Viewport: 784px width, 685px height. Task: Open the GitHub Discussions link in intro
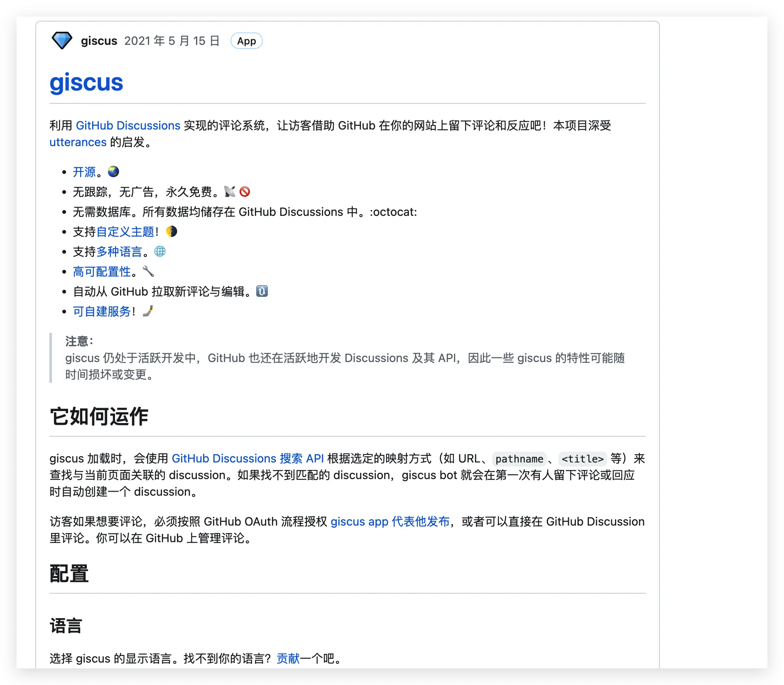point(128,125)
